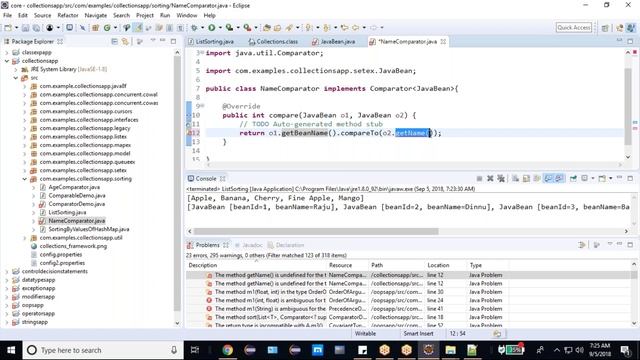Toggle Scroll Lock in Console toolbar

coord(527,178)
